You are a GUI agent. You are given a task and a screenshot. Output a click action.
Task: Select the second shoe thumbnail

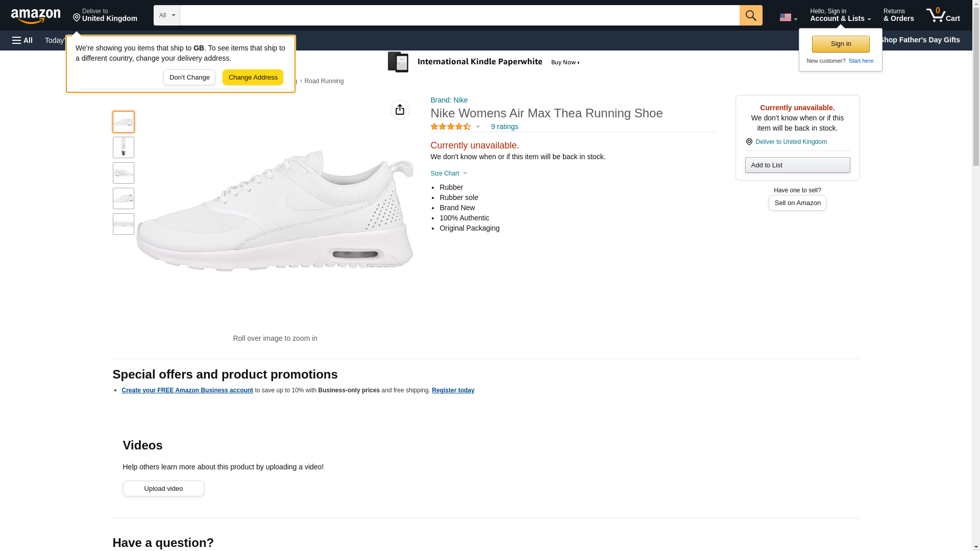123,147
